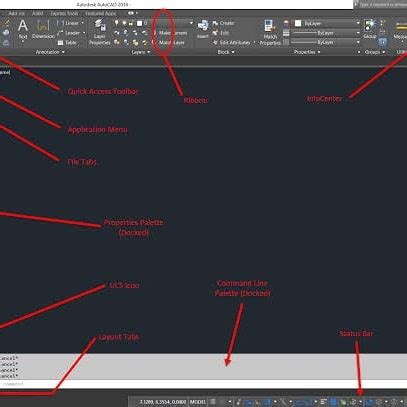Expand the Groups panel title dropdown
This screenshot has width=407, height=407.
point(375,52)
